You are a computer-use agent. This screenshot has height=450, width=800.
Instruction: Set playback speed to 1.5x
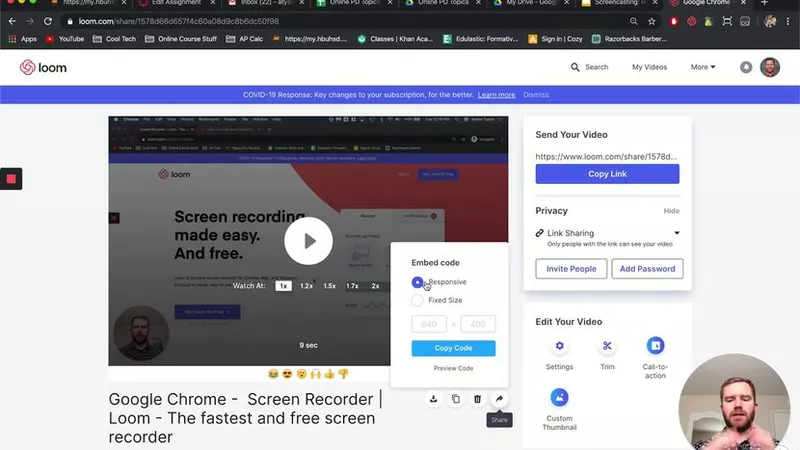tap(330, 286)
